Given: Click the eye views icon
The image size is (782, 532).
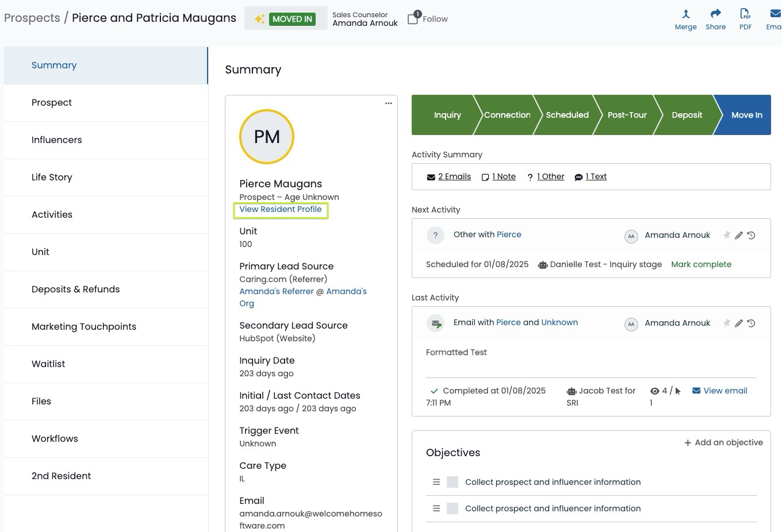Looking at the screenshot, I should (x=654, y=391).
